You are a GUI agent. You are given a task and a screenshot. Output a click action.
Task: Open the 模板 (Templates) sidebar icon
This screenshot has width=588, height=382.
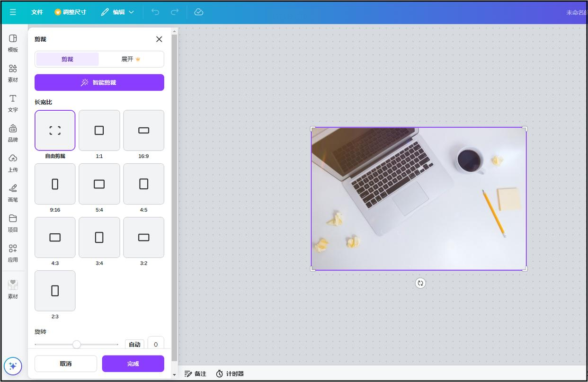click(x=13, y=39)
